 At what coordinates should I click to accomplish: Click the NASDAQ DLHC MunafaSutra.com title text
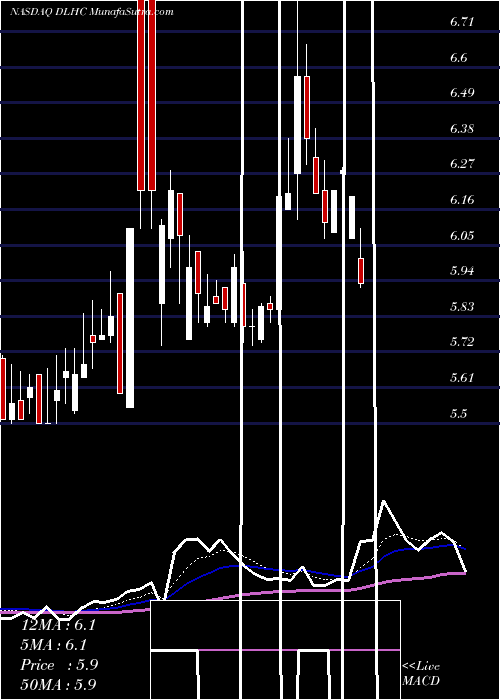[x=92, y=12]
